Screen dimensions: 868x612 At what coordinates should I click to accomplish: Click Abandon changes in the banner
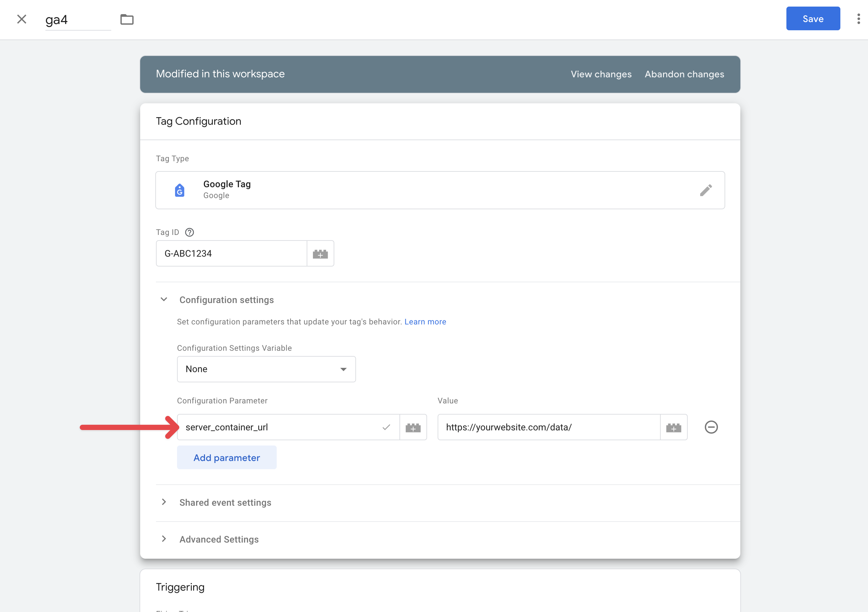click(x=684, y=74)
